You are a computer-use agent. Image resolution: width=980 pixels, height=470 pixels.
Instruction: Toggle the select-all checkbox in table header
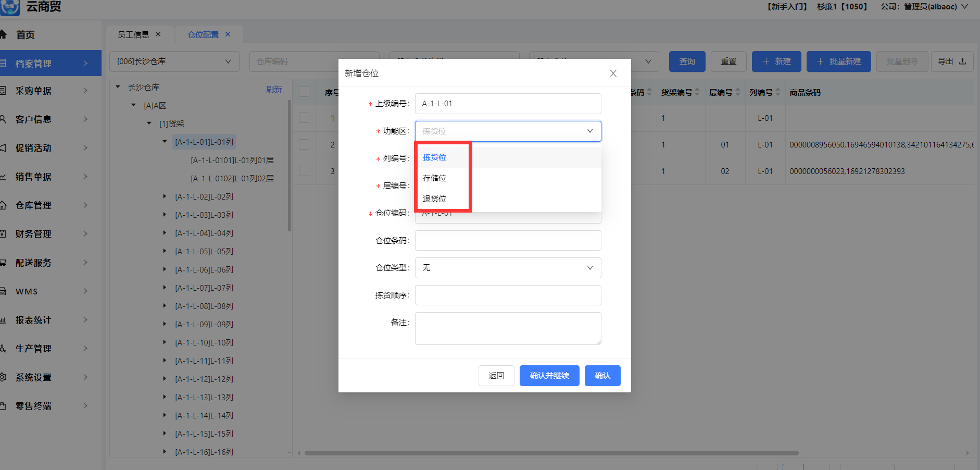point(304,92)
